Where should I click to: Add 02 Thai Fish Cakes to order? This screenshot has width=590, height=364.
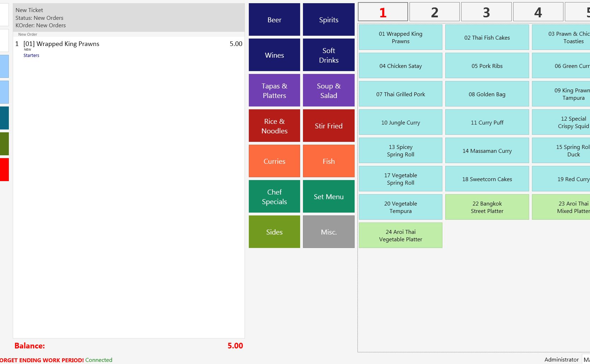(487, 37)
